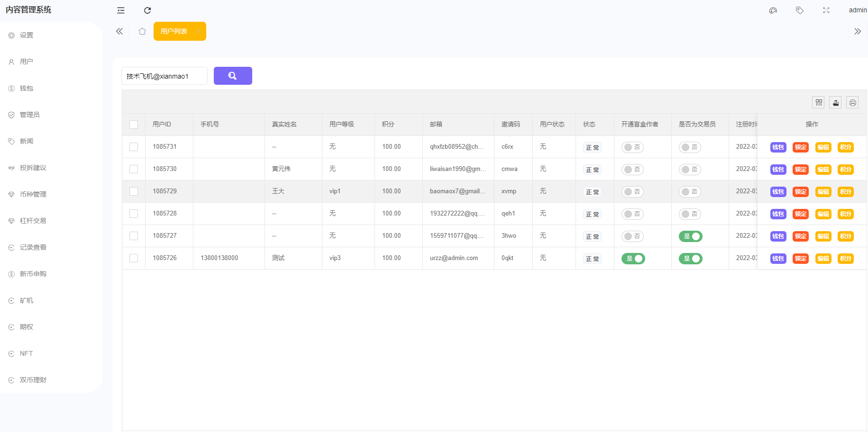868x432 pixels.
Task: Check row for user 1085728
Action: (x=134, y=214)
